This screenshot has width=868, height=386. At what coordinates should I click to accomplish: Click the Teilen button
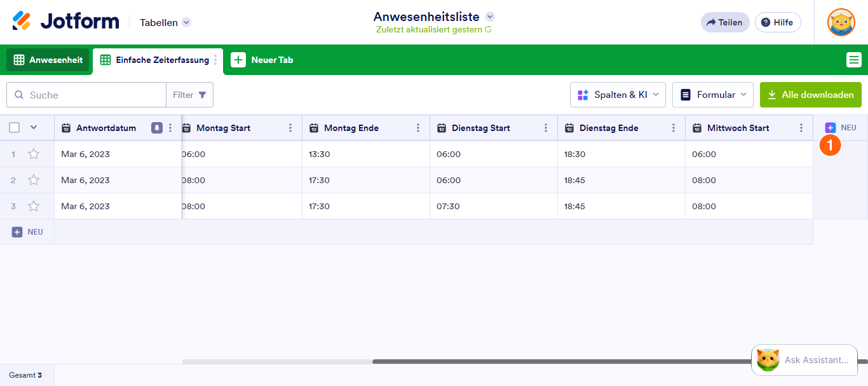(725, 22)
